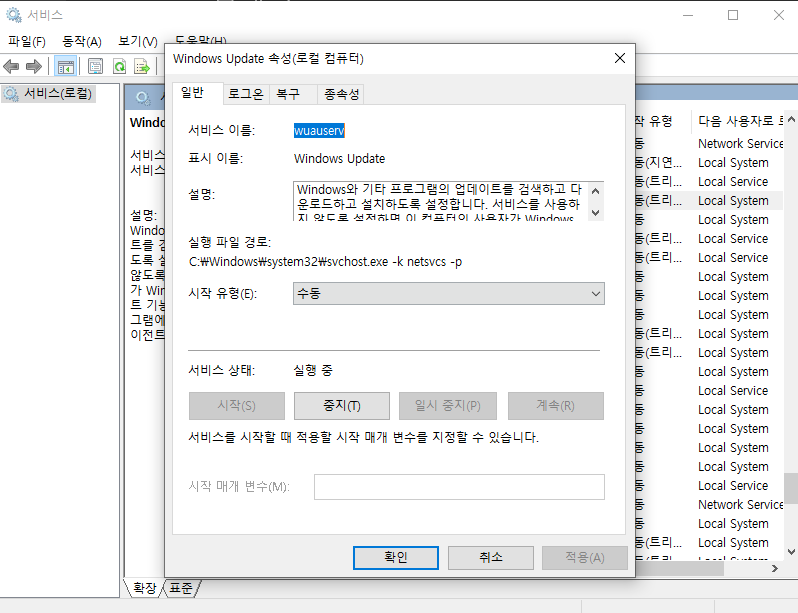Open the 동작(A) menu

pos(81,41)
